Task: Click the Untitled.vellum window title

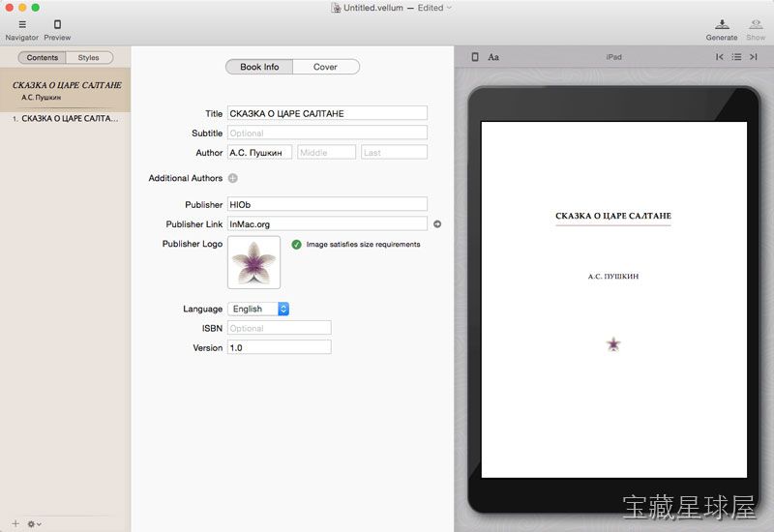Action: pyautogui.click(x=373, y=8)
